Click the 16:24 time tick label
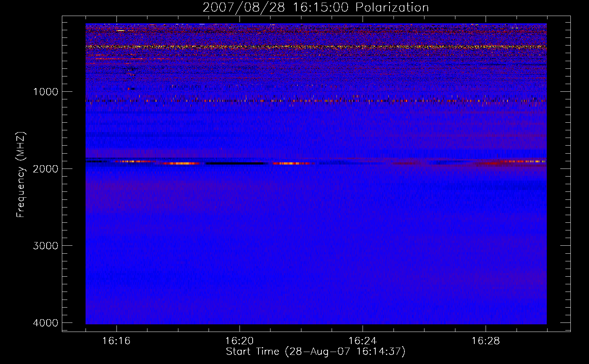Image resolution: width=589 pixels, height=364 pixels. [x=363, y=341]
